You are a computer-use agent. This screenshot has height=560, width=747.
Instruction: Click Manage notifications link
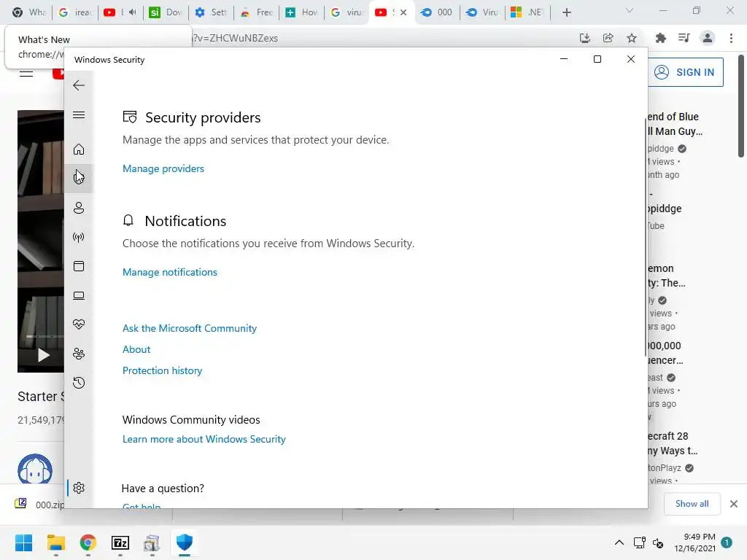pyautogui.click(x=169, y=272)
